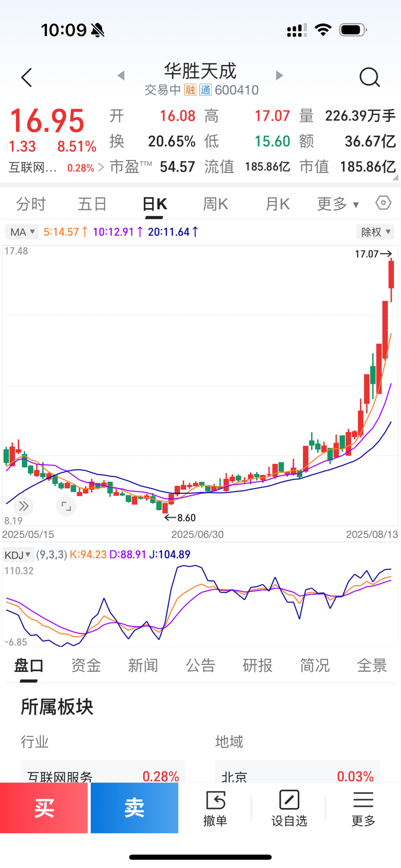Tap the stock code 600410
This screenshot has width=401, height=868.
click(237, 90)
